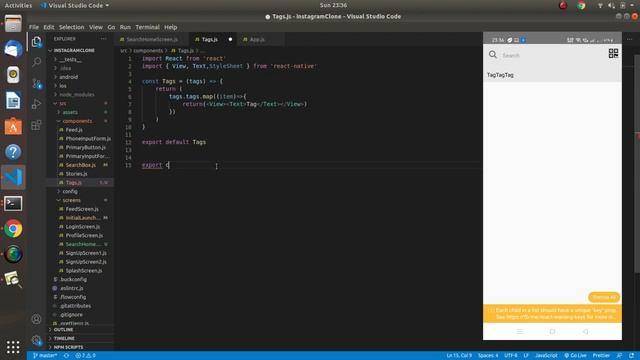Image resolution: width=640 pixels, height=360 pixels.
Task: Collapse the INSTAGRAMCLONE project root
Action: 74,50
